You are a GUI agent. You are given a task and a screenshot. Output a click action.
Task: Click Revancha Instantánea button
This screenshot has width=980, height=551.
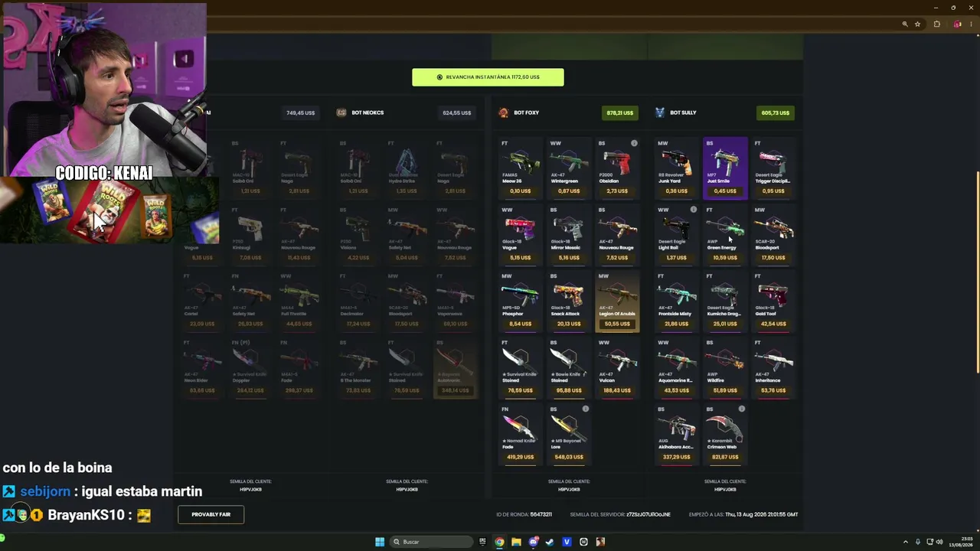488,77
